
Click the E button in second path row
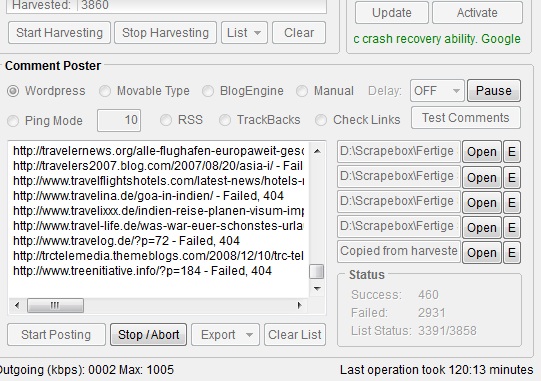coord(512,177)
